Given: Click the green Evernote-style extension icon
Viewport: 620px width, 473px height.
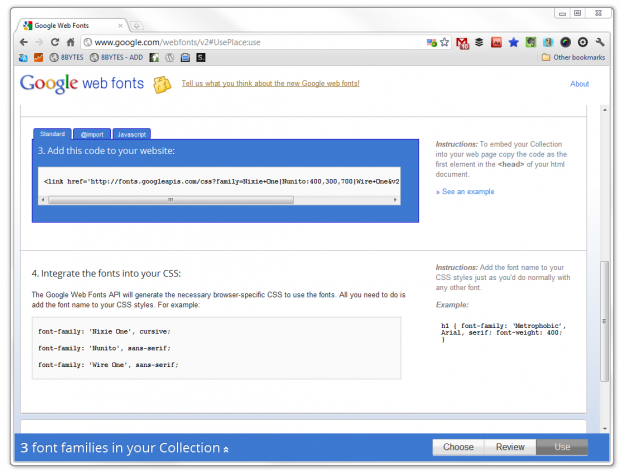Looking at the screenshot, I should [531, 42].
